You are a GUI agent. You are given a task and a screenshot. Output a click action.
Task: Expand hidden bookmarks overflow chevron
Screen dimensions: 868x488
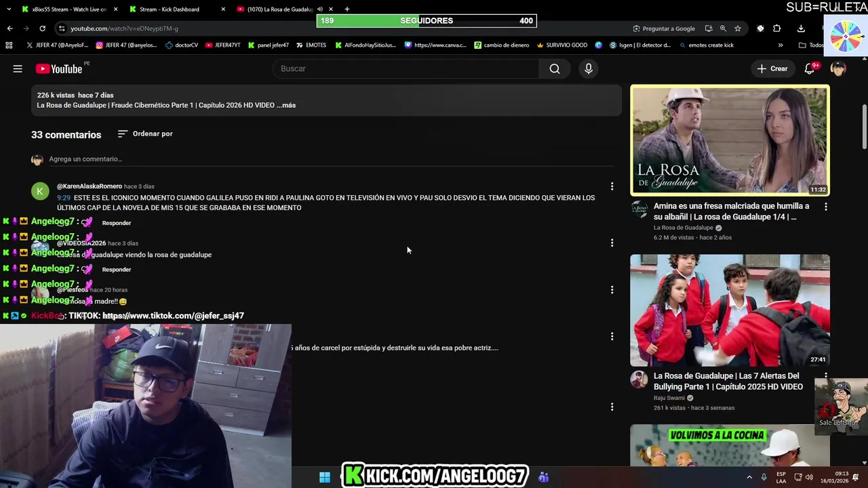(x=781, y=45)
